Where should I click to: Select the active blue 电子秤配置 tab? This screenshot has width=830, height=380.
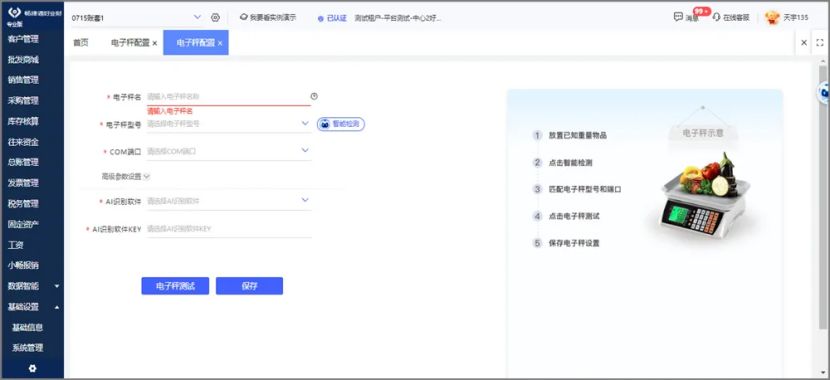(195, 43)
